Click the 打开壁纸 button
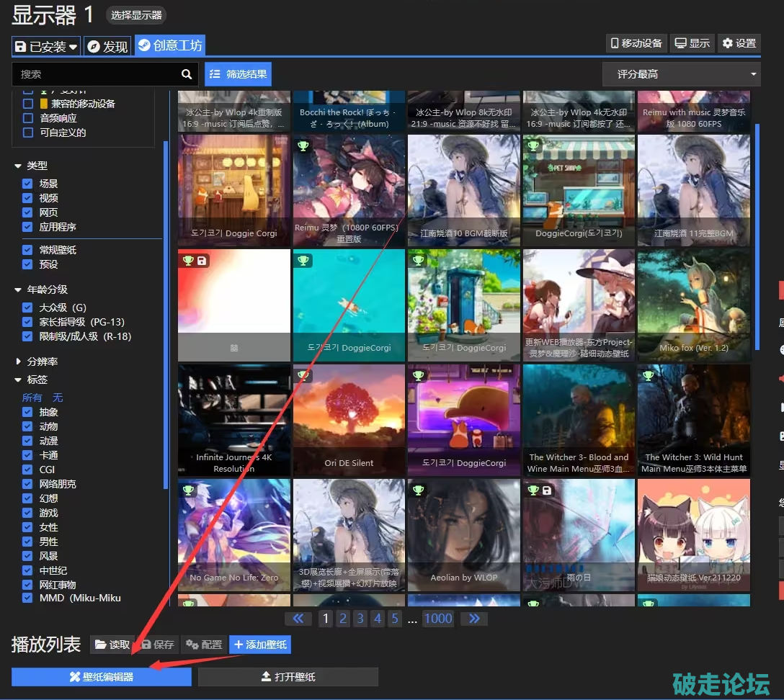784x700 pixels. tap(288, 677)
